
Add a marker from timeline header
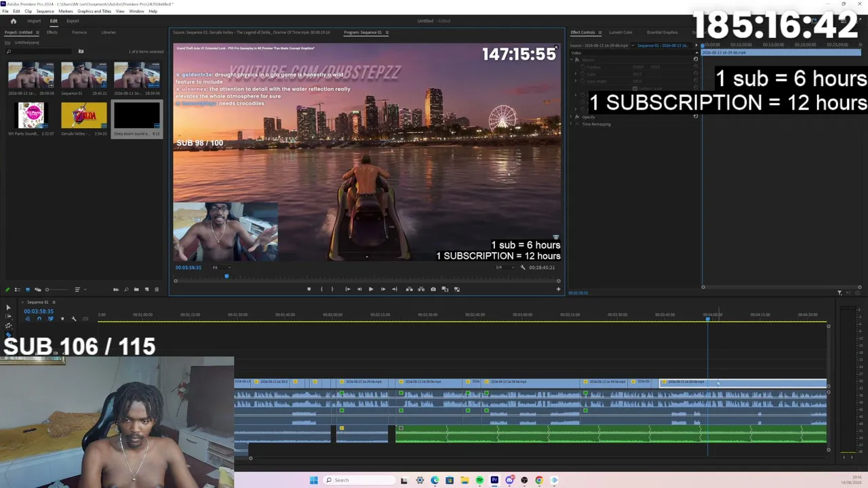click(62, 319)
